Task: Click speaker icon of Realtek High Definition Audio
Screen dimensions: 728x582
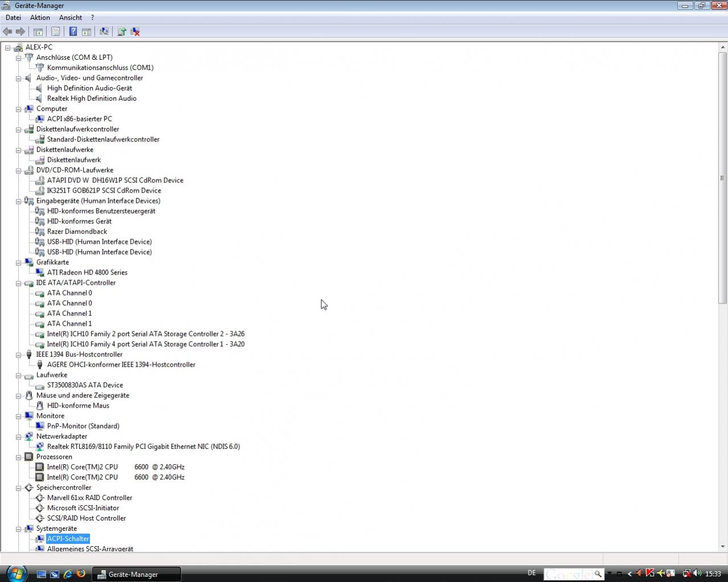Action: click(x=40, y=99)
